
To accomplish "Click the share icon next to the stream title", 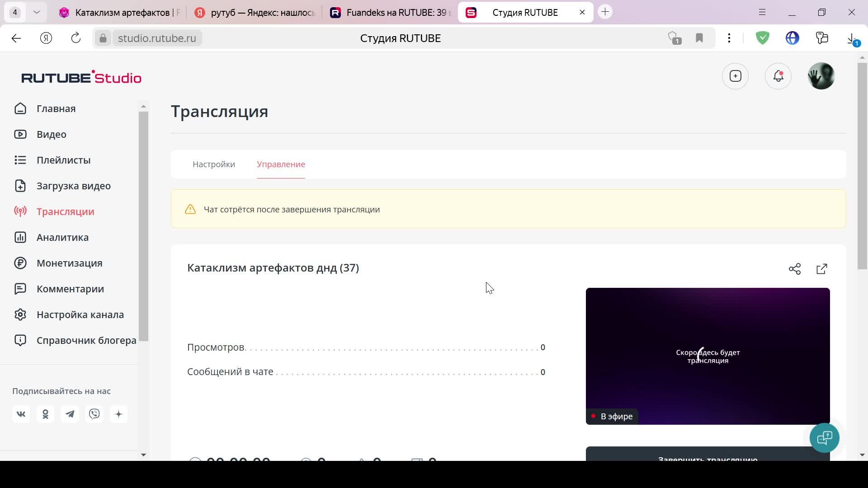I will point(794,269).
